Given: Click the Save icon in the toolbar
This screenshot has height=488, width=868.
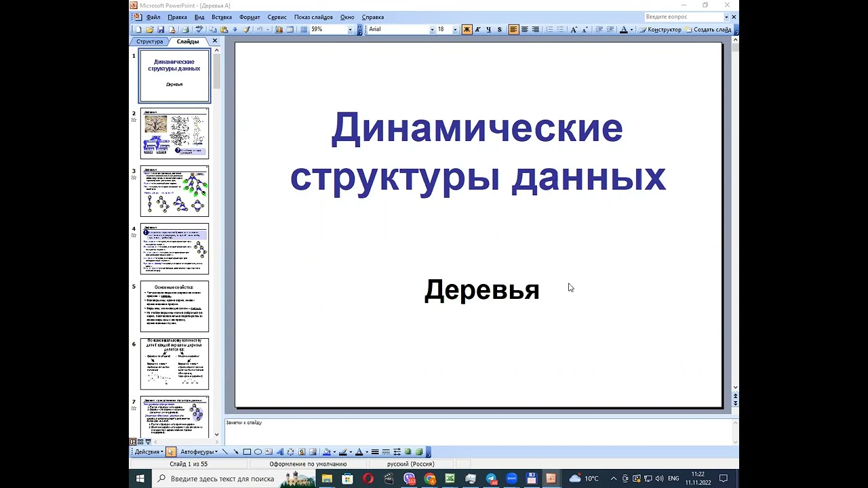Looking at the screenshot, I should click(161, 30).
